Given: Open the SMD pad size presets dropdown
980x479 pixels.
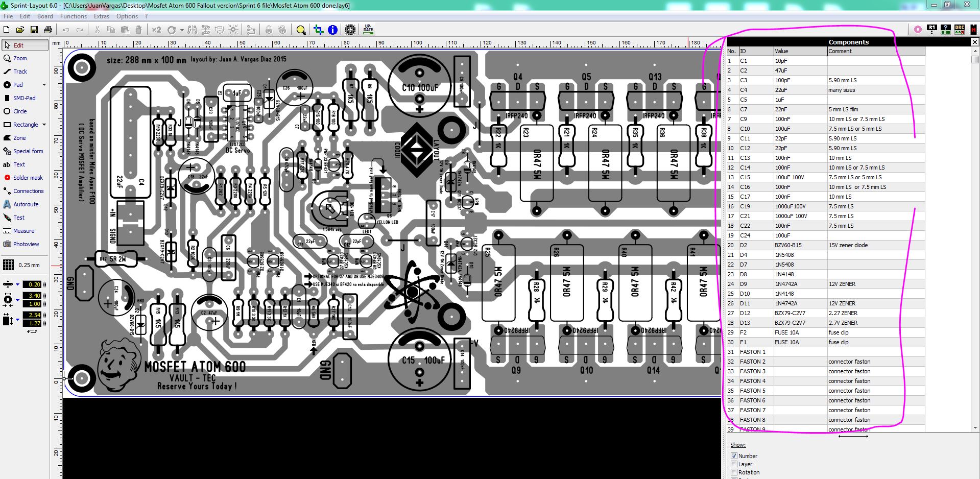Looking at the screenshot, I should 17,320.
